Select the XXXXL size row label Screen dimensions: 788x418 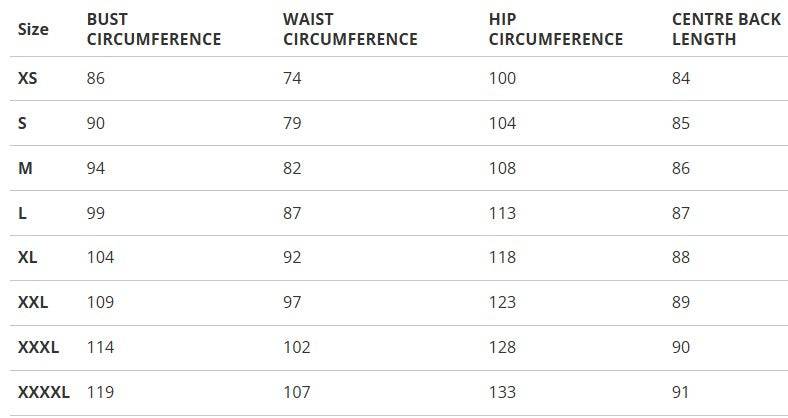coord(44,392)
